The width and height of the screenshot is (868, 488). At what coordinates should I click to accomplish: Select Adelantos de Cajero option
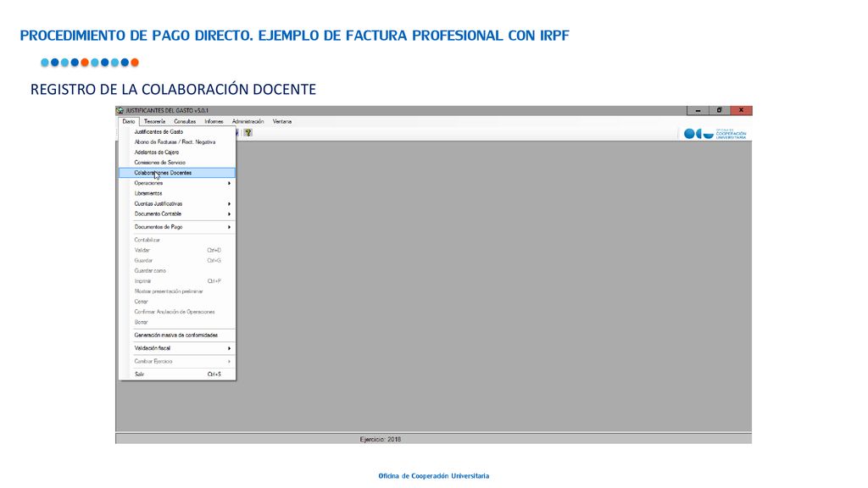click(x=177, y=152)
